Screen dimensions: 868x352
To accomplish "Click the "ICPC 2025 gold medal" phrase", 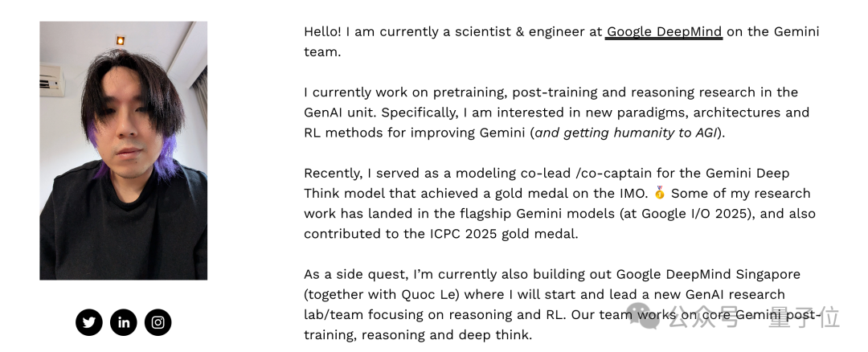I will [x=502, y=234].
